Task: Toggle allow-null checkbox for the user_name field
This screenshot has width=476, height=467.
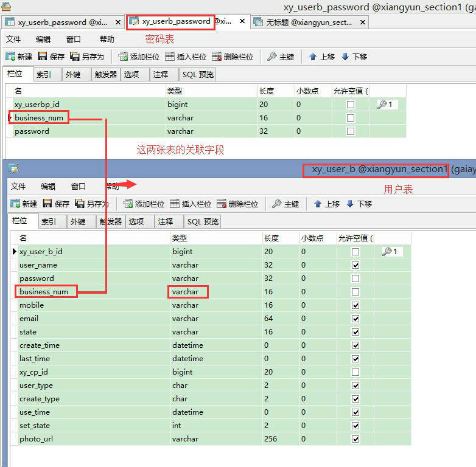Action: (x=355, y=265)
